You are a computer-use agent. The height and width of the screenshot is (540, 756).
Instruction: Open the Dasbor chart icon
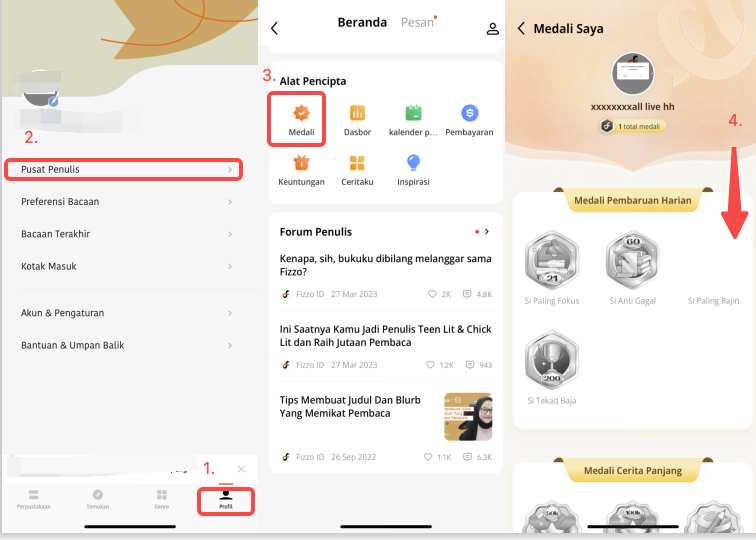[x=357, y=113]
